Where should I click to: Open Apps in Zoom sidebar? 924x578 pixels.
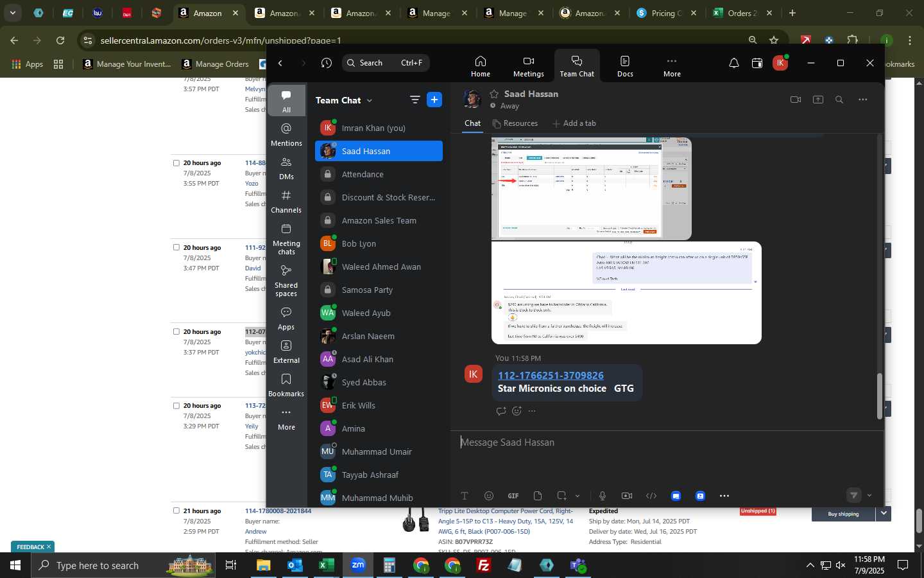(x=286, y=319)
